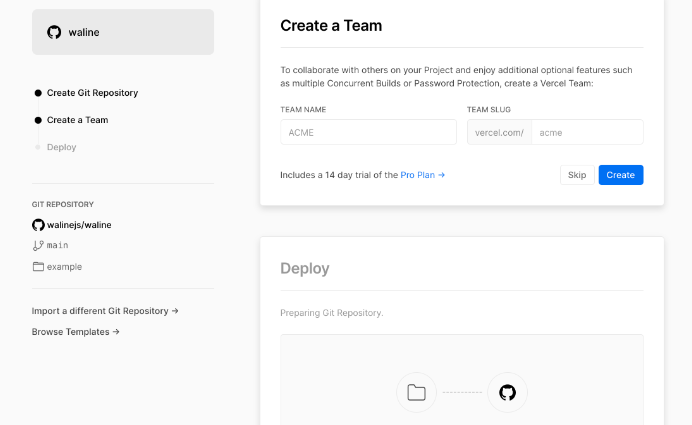This screenshot has width=692, height=425.
Task: Focus the Team Slug input field
Action: point(586,132)
